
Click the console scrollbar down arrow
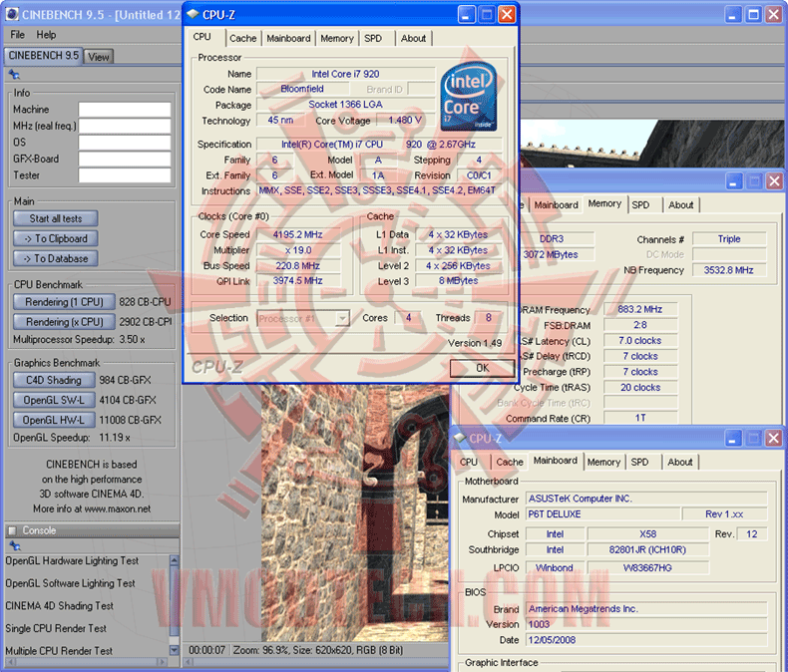pyautogui.click(x=174, y=650)
